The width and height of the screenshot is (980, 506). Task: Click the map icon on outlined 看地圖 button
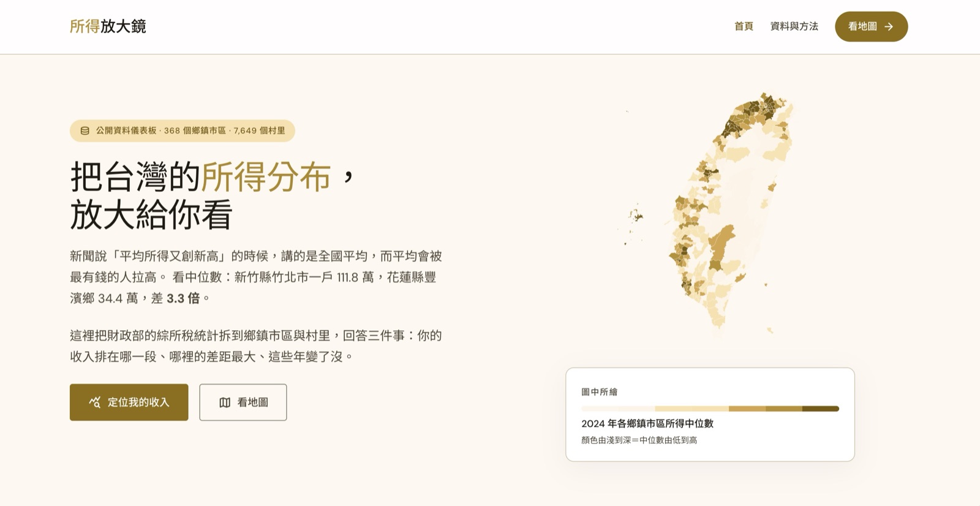coord(225,402)
